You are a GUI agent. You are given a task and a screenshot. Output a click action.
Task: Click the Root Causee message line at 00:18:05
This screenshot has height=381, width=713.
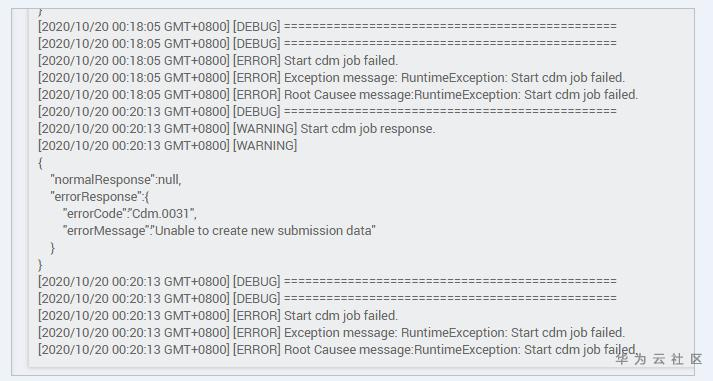pyautogui.click(x=338, y=95)
